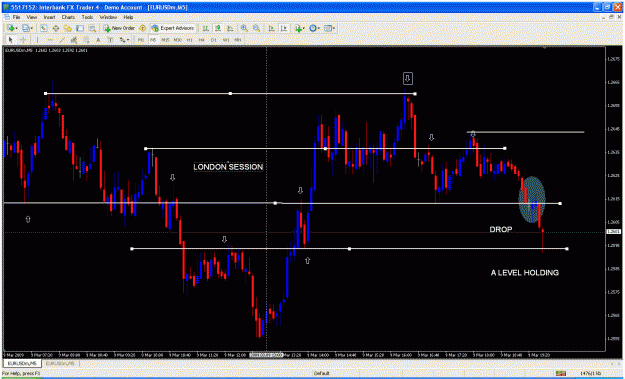Open the Templates icon
Viewport: 625px width, 379px height.
pyautogui.click(x=328, y=28)
